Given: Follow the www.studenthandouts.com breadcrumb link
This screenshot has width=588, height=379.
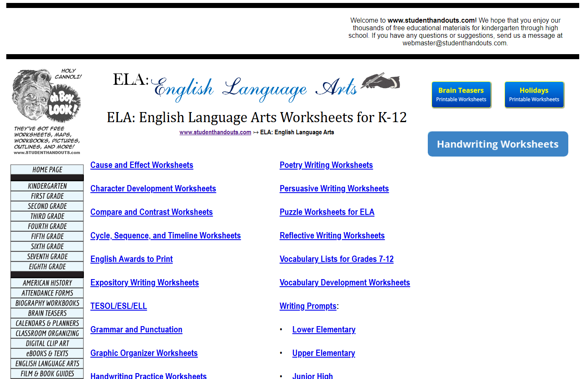Looking at the screenshot, I should pyautogui.click(x=215, y=132).
